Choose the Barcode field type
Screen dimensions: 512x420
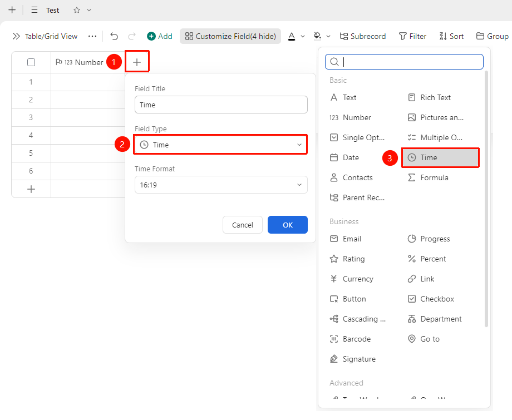point(351,339)
